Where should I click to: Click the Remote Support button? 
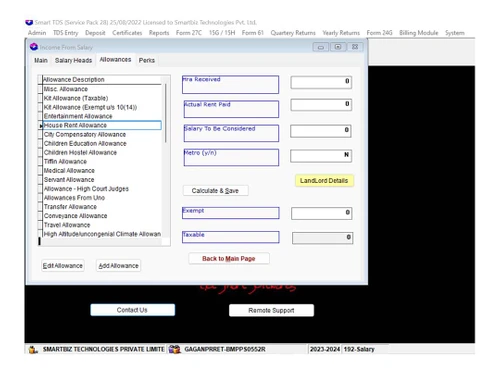271,310
